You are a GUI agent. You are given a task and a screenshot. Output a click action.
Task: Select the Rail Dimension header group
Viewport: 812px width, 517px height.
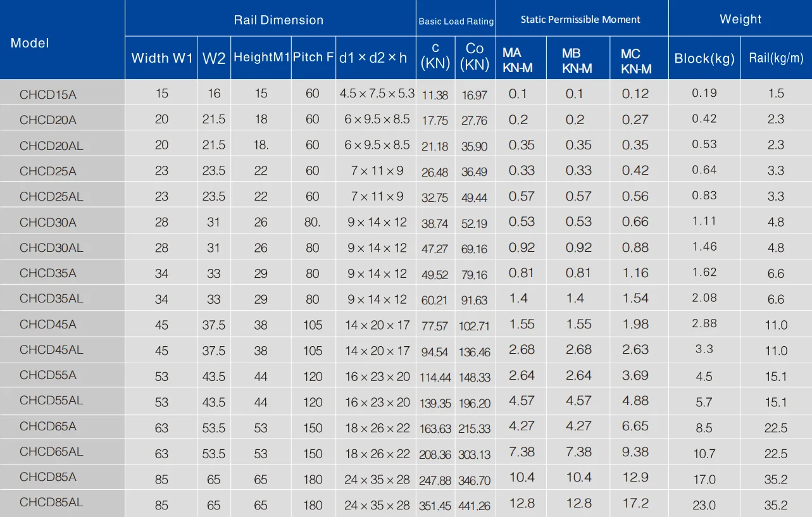coord(278,20)
